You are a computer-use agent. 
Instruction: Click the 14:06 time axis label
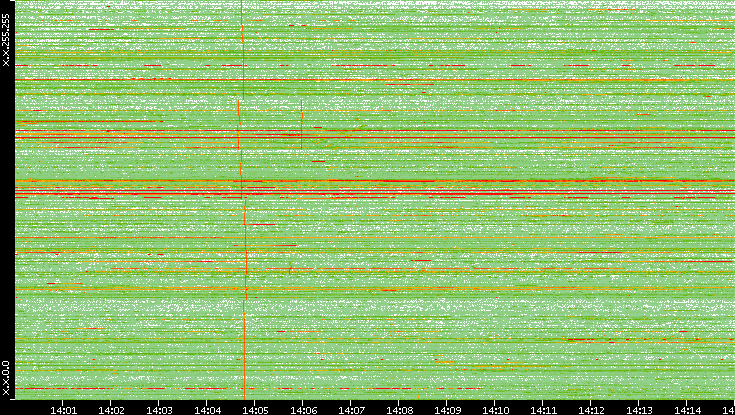(x=303, y=410)
